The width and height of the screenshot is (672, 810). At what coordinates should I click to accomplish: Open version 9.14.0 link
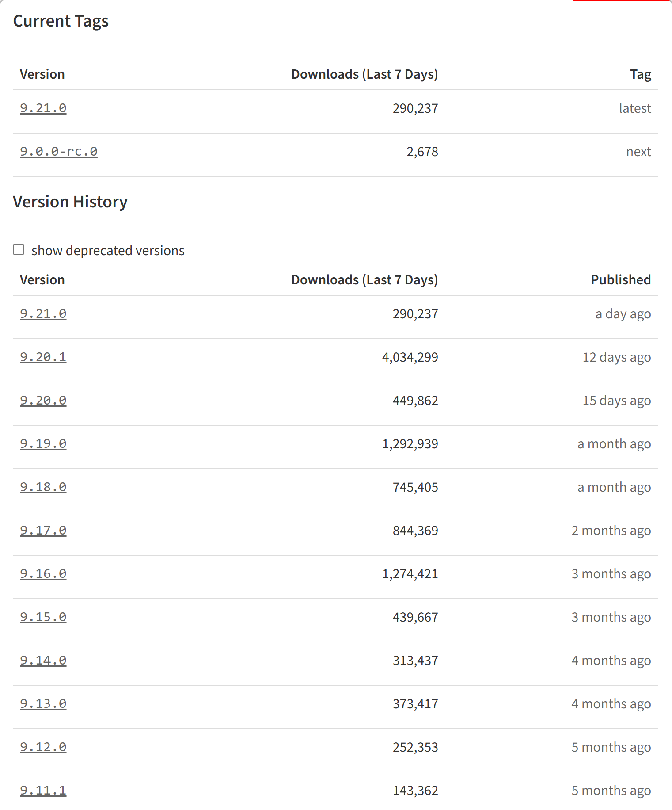(43, 661)
